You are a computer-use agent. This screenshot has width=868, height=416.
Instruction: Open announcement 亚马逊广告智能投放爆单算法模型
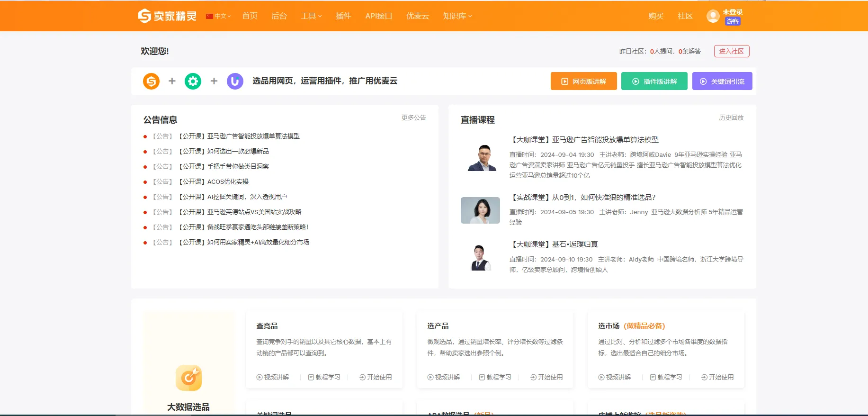239,136
